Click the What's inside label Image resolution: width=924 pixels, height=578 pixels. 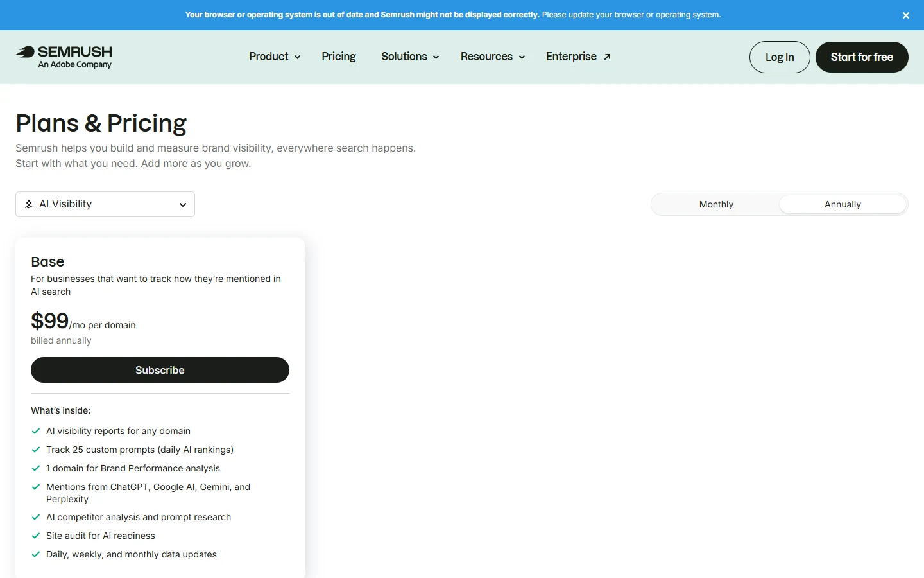[x=61, y=410]
